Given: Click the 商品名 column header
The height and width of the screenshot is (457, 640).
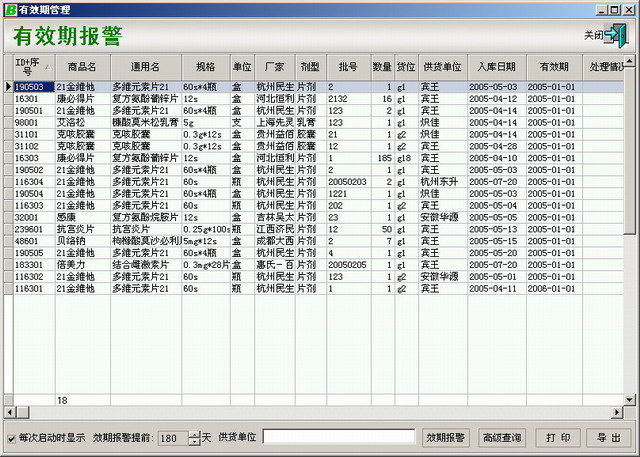Looking at the screenshot, I should click(82, 66).
